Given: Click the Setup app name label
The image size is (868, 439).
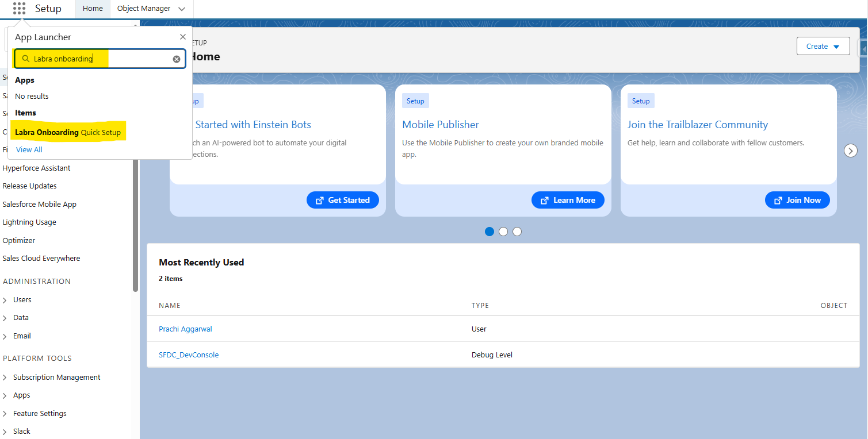Looking at the screenshot, I should point(48,9).
